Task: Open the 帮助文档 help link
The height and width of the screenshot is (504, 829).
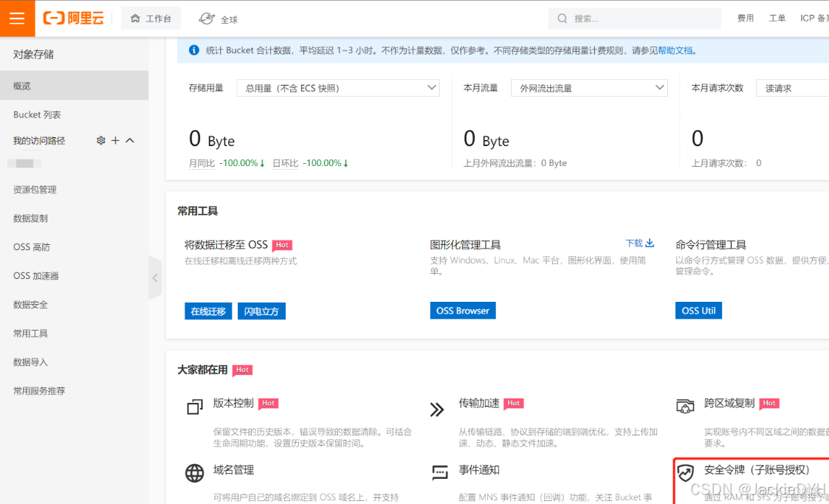Action: pos(675,49)
